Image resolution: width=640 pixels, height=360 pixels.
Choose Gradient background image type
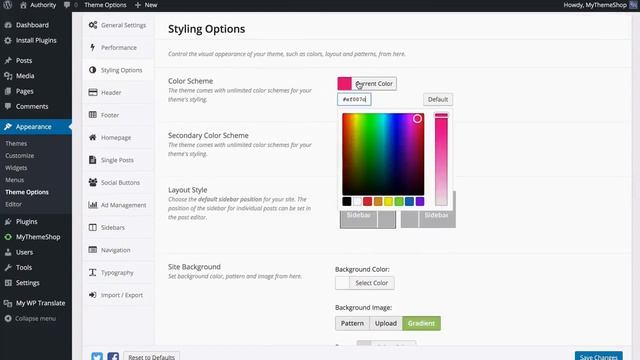tap(421, 323)
